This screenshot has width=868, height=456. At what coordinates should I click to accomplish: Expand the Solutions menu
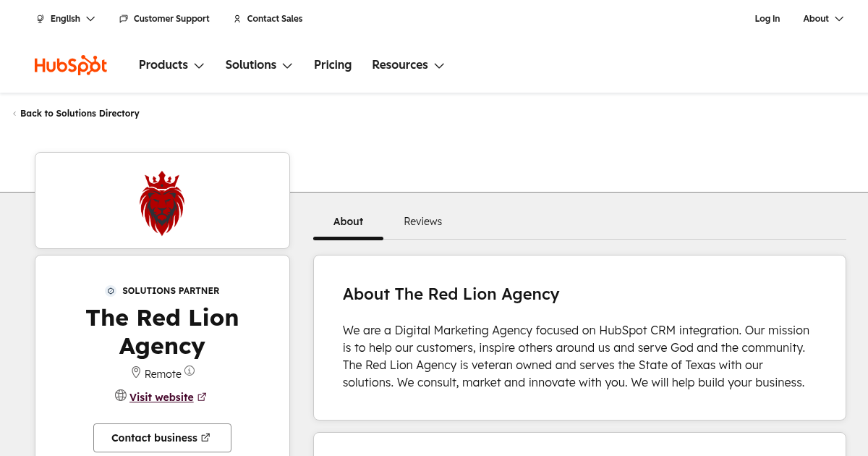point(258,65)
